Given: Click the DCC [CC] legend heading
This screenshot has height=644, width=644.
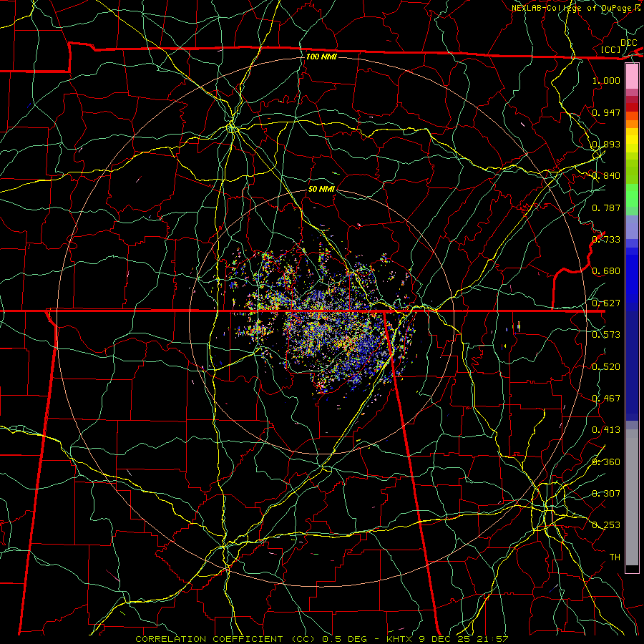Looking at the screenshot, I should tap(618, 46).
